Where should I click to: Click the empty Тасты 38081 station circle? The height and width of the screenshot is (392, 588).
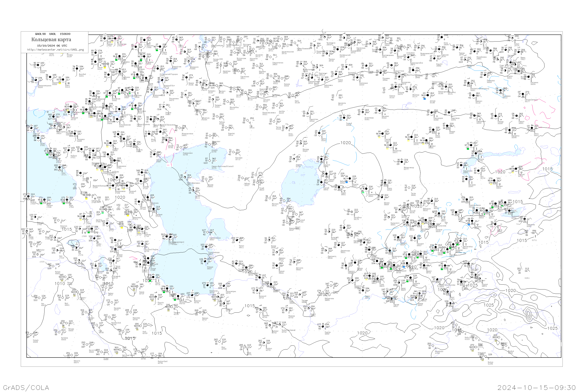pyautogui.click(x=409, y=188)
